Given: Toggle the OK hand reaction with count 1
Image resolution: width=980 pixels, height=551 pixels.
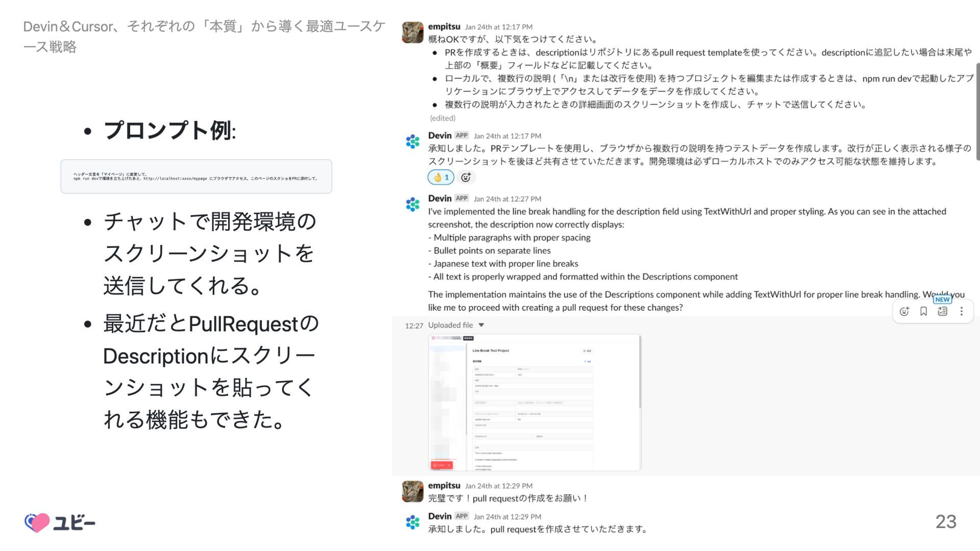Looking at the screenshot, I should pyautogui.click(x=441, y=177).
